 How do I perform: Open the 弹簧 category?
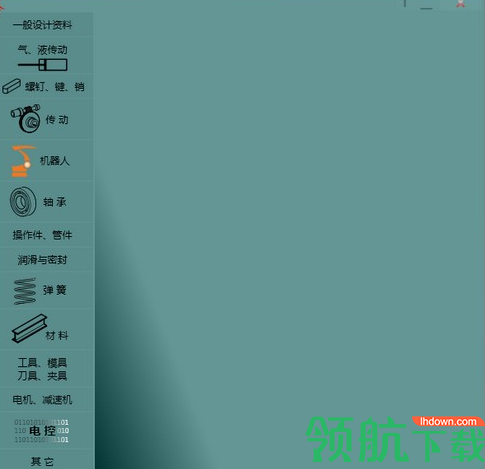click(55, 290)
